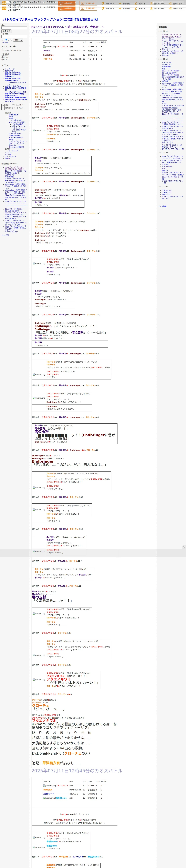Open 直轄バトルロイヤル(無印) menu link
Viewport: 186px width, 868px height.
[14, 94]
